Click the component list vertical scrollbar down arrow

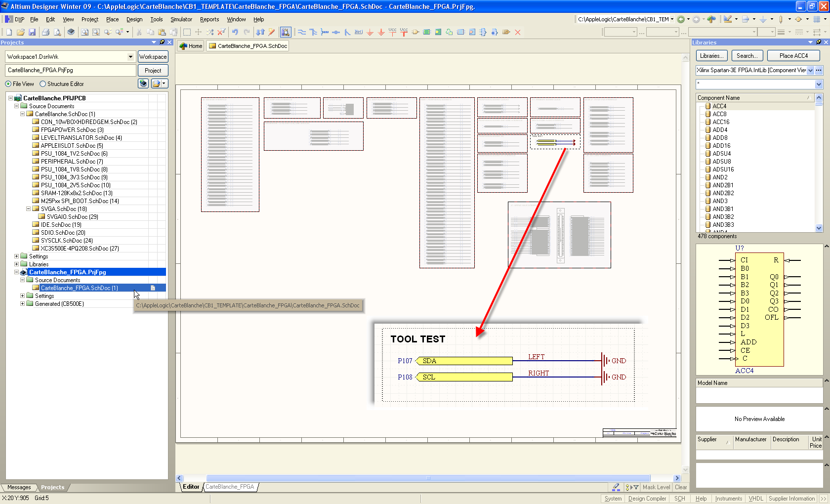coord(819,228)
